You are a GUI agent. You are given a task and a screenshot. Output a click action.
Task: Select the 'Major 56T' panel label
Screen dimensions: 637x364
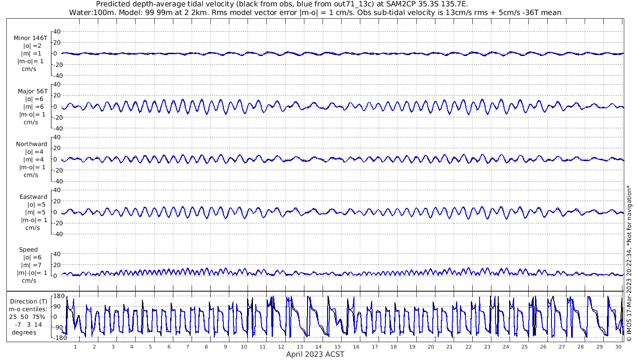coord(32,91)
